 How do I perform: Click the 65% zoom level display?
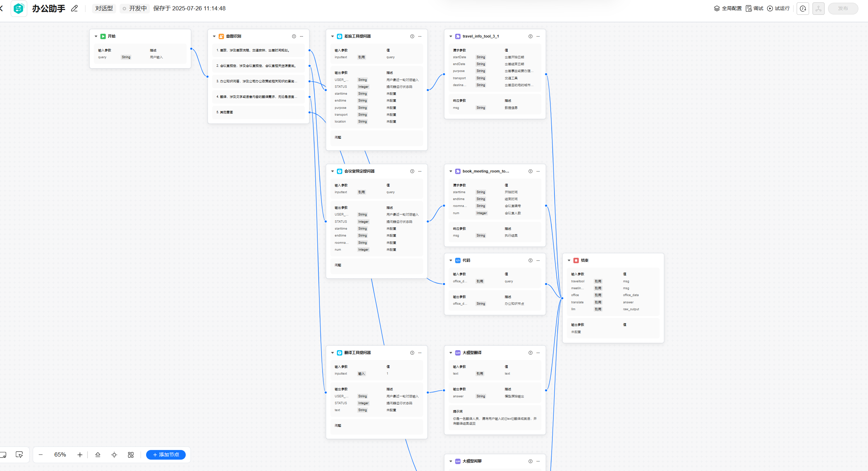point(60,455)
